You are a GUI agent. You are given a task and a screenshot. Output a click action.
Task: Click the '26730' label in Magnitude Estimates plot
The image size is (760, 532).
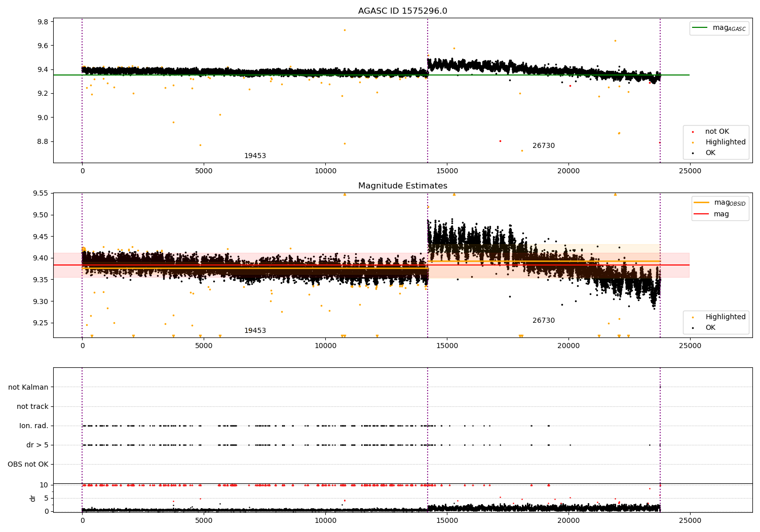coord(544,321)
